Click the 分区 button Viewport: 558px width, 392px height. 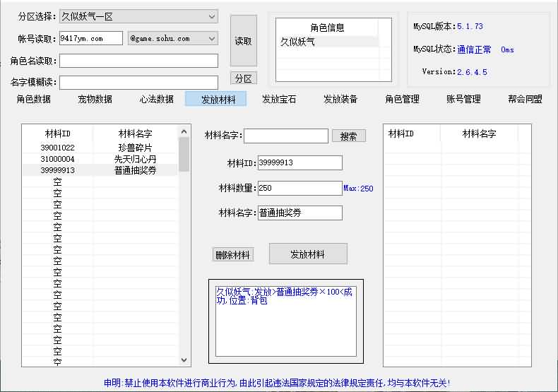click(244, 78)
